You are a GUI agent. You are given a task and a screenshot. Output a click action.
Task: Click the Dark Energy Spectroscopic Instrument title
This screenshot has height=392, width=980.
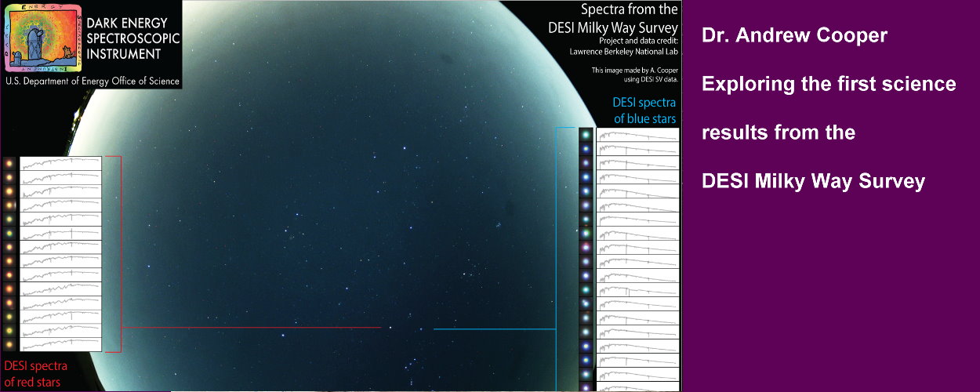tap(126, 38)
